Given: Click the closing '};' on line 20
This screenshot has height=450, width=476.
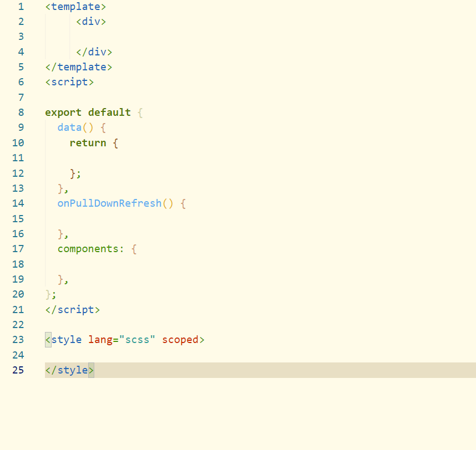Looking at the screenshot, I should 50,295.
